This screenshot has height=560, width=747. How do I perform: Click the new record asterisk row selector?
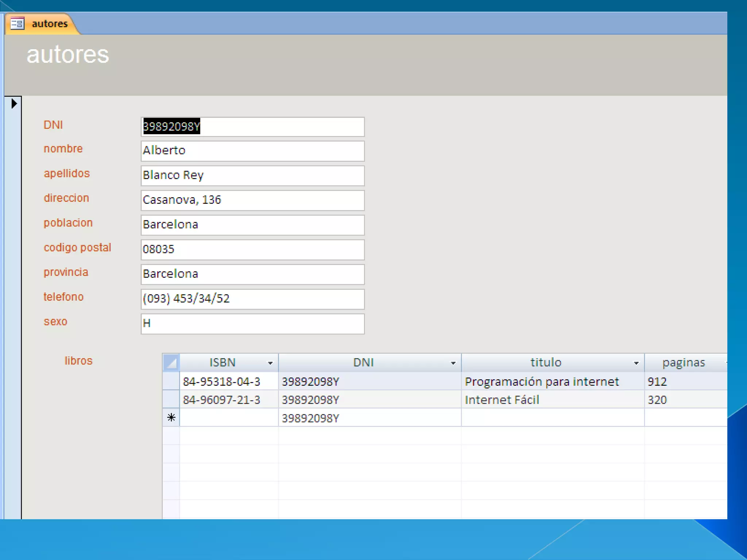[171, 417]
